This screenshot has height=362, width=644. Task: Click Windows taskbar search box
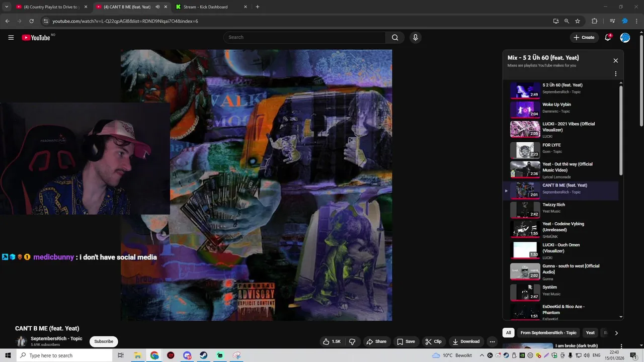(x=64, y=355)
